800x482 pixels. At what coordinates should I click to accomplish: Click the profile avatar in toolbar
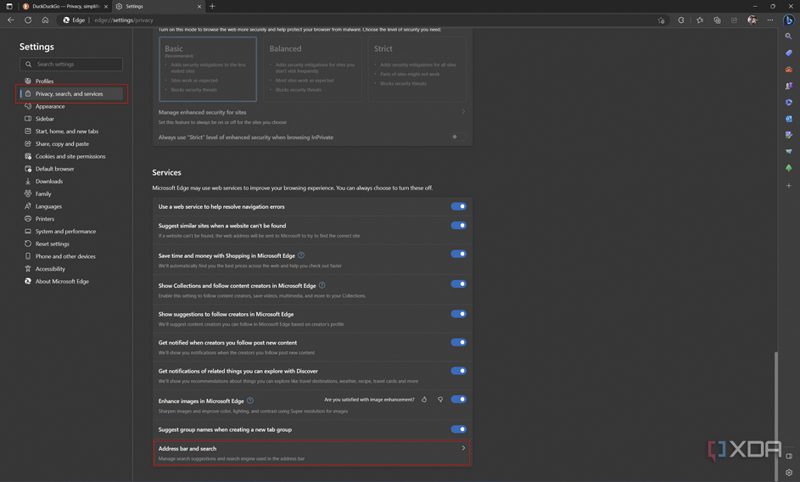click(x=752, y=20)
